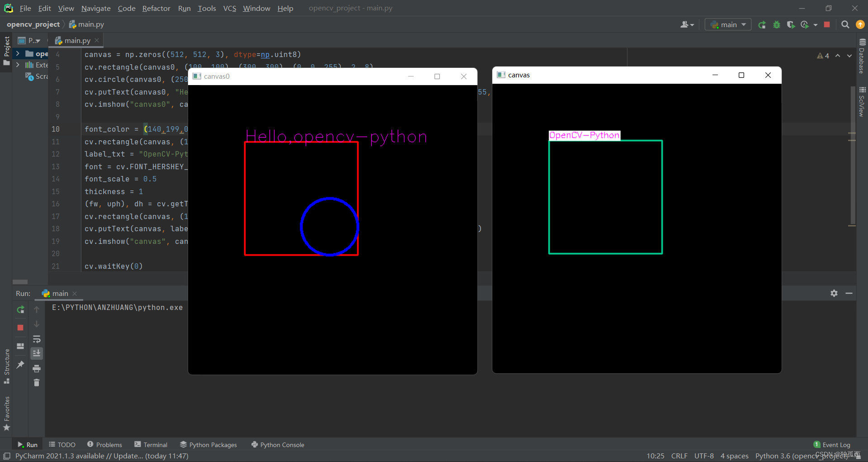Click the UTF-8 encoding selector
Screen dimensions: 868x462
pos(704,456)
